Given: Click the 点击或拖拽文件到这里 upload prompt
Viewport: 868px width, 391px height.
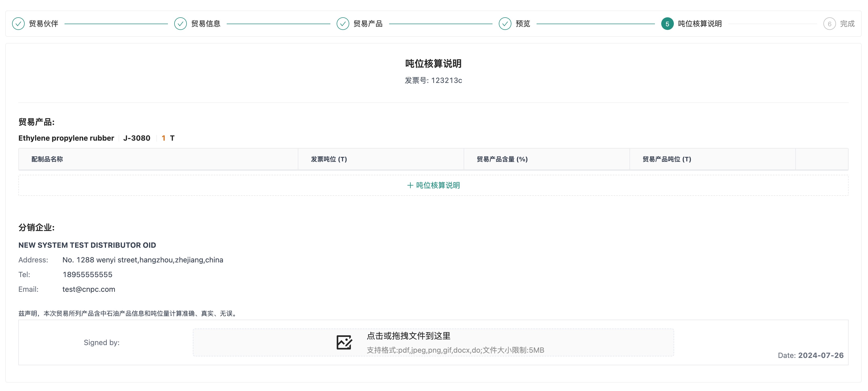Looking at the screenshot, I should pos(408,336).
